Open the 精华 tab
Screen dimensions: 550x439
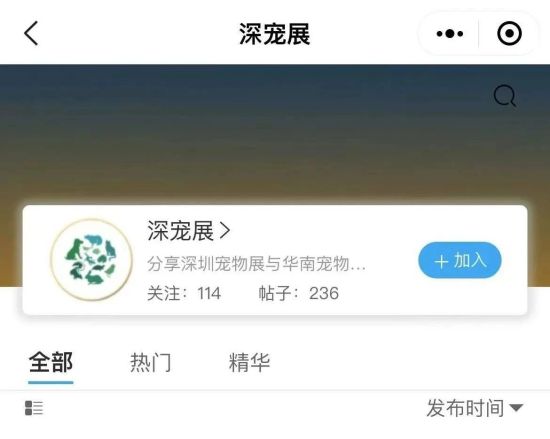tap(249, 363)
